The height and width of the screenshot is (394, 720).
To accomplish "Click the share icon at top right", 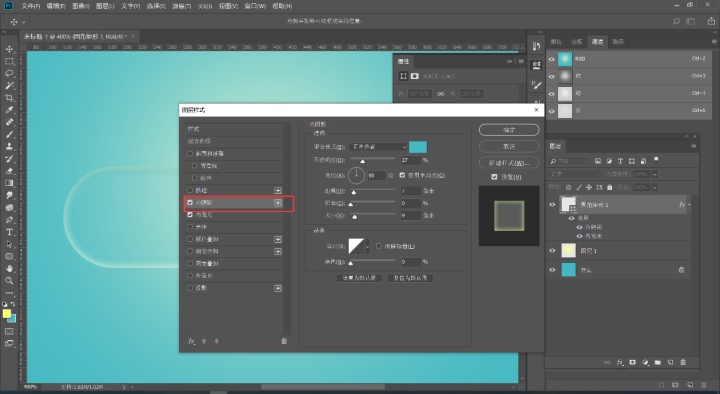I will tap(711, 21).
